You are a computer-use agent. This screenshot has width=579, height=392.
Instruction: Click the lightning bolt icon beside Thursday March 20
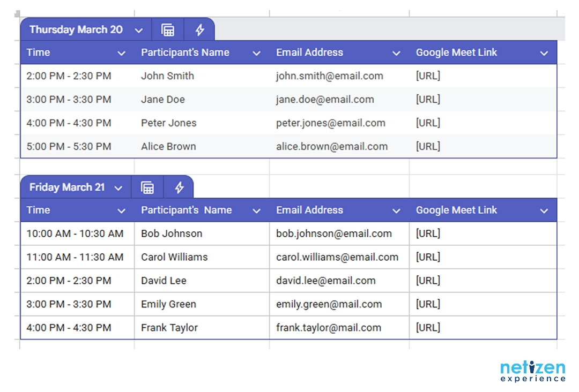pyautogui.click(x=199, y=29)
